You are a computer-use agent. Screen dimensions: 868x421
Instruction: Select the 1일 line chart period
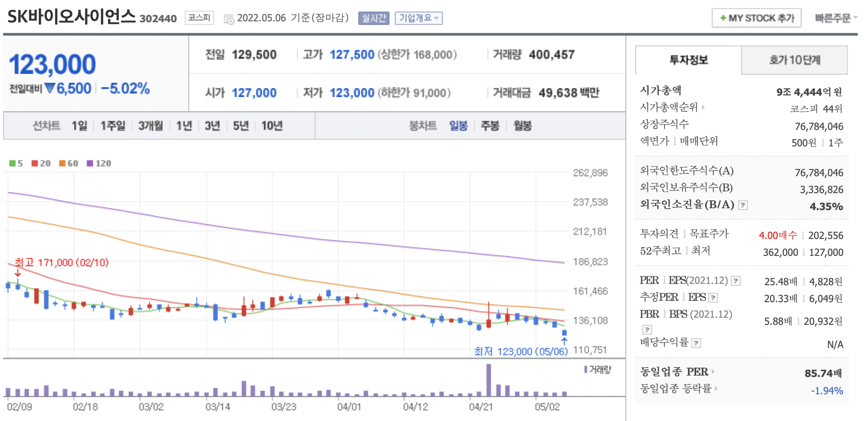[x=80, y=126]
